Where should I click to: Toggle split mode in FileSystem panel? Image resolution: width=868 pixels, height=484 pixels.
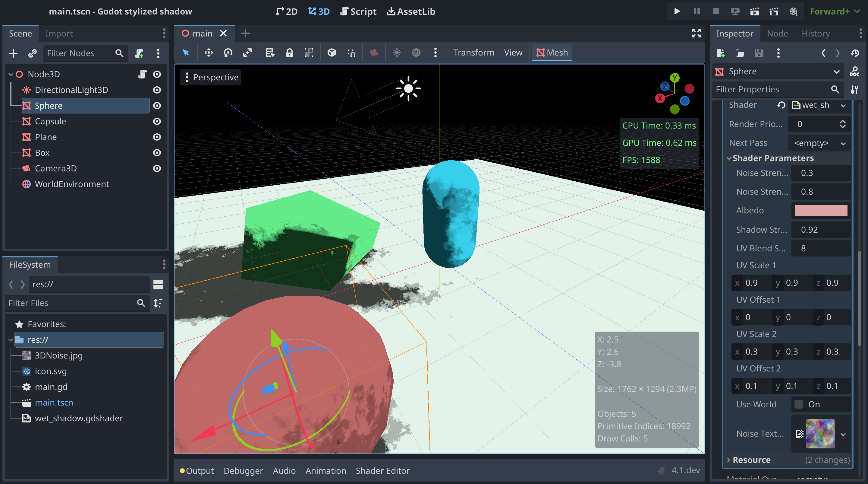click(158, 284)
